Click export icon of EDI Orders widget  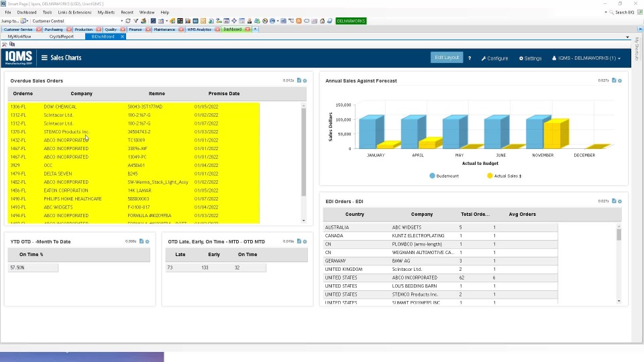pyautogui.click(x=614, y=201)
